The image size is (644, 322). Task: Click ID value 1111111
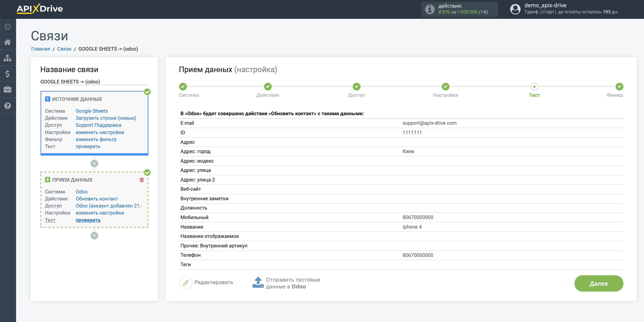coord(412,132)
